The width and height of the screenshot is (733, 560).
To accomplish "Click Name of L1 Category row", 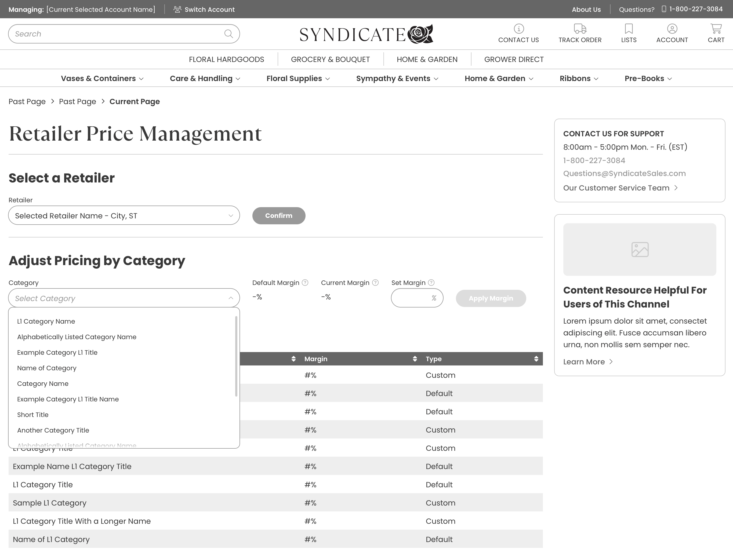I will click(x=275, y=539).
